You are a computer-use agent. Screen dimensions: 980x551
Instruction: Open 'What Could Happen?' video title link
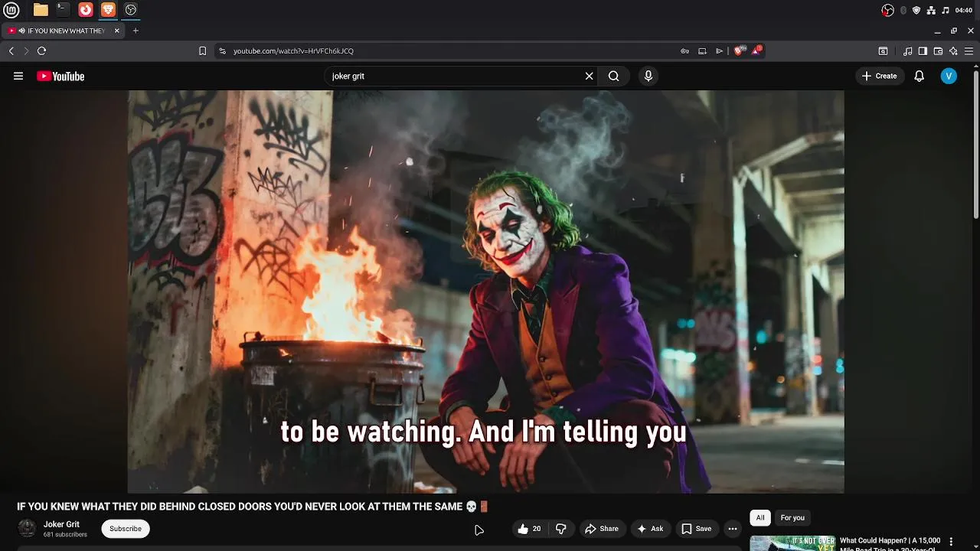coord(890,544)
